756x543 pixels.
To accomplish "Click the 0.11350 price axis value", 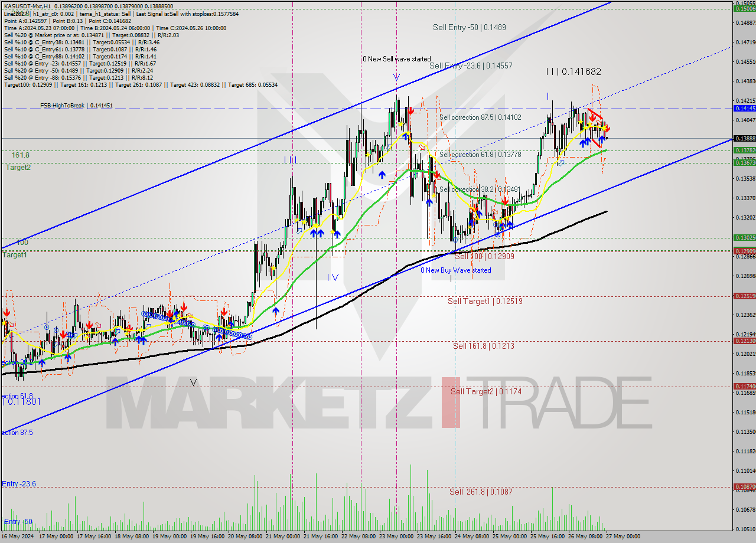I will pyautogui.click(x=745, y=431).
